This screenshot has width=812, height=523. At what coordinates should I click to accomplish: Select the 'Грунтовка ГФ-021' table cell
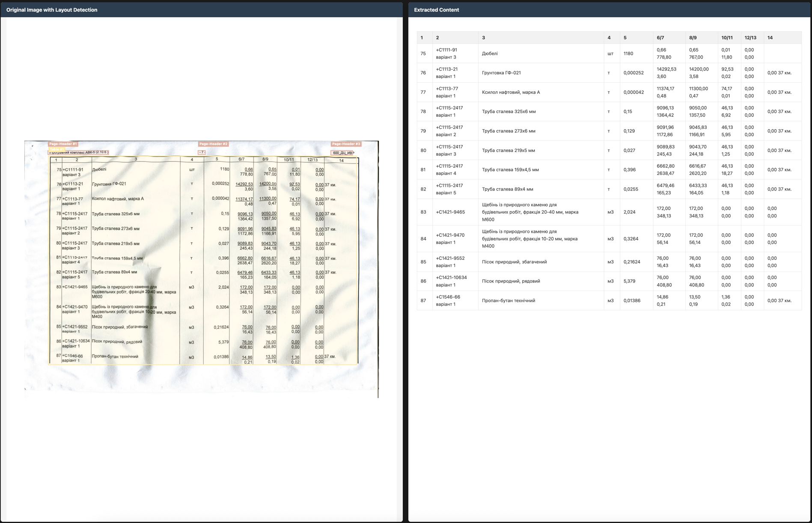click(x=501, y=73)
